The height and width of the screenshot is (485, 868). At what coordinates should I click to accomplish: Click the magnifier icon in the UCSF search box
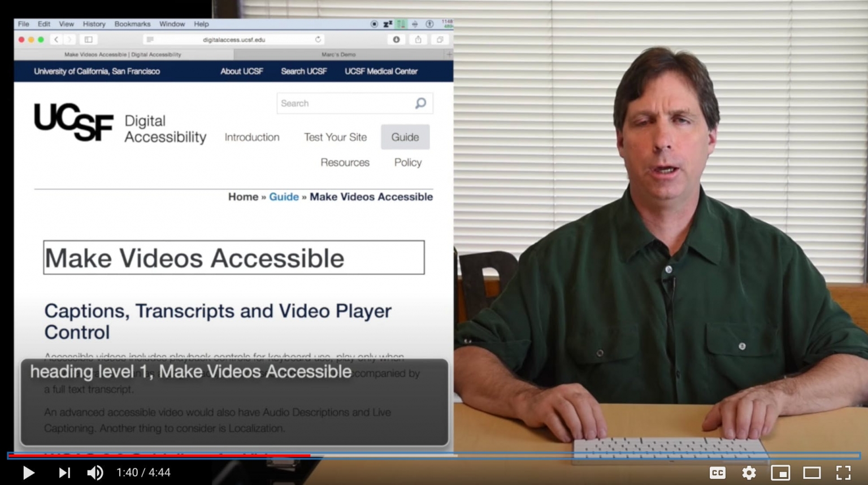(420, 103)
